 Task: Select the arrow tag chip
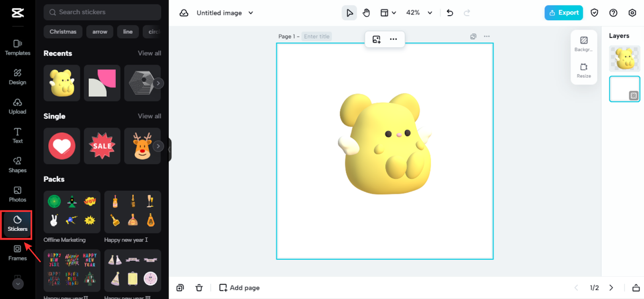(100, 32)
